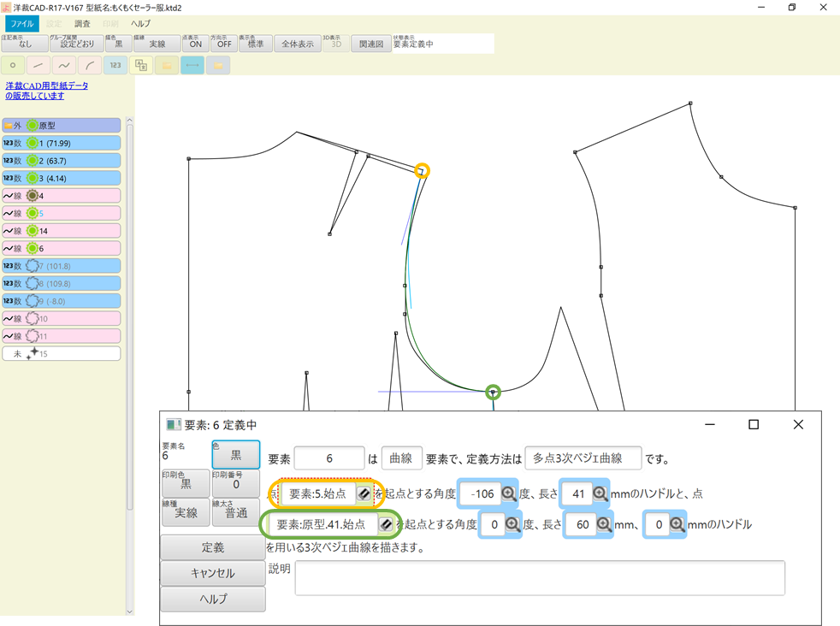Click the 123 numeric value tool
Screen dimensions: 840x626
(115, 65)
